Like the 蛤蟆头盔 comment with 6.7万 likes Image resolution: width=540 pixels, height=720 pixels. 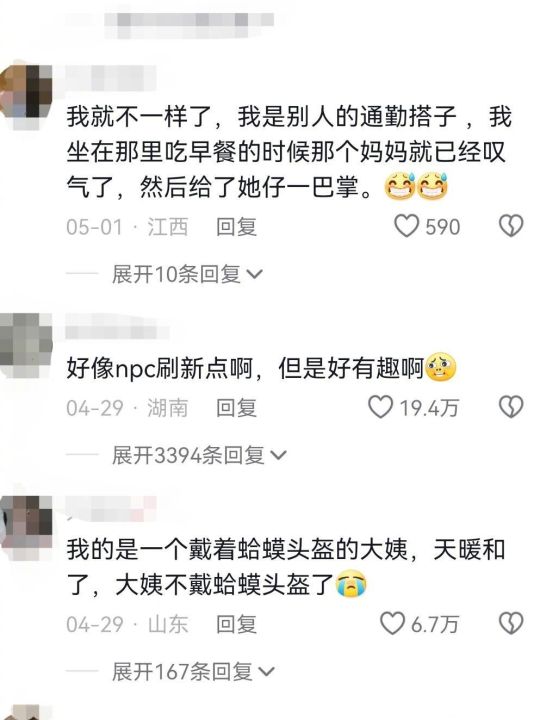click(x=393, y=624)
